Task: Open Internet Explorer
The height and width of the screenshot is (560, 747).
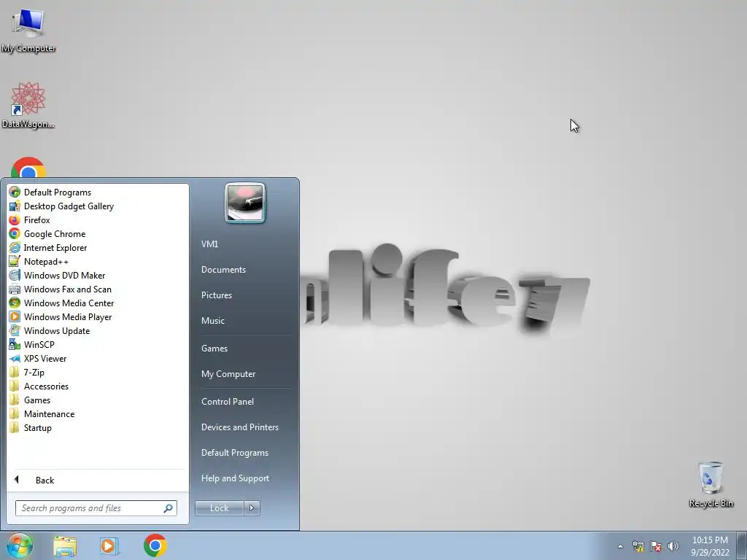Action: click(x=48, y=248)
